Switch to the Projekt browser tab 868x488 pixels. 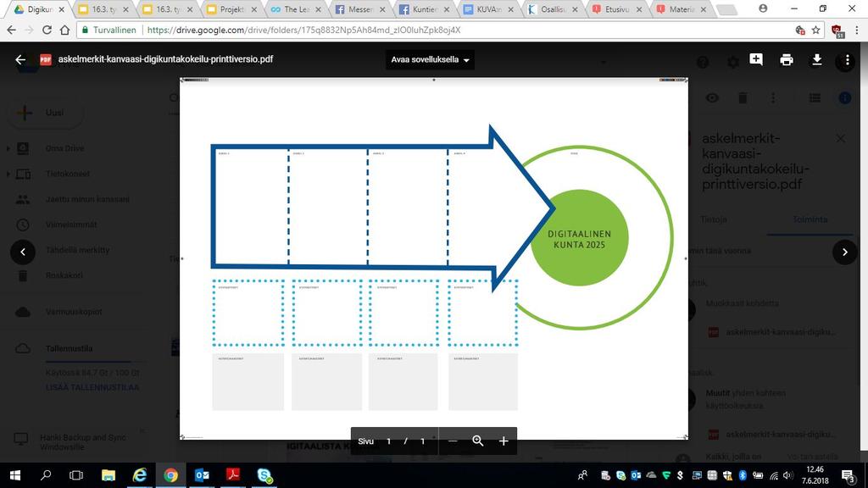click(231, 9)
